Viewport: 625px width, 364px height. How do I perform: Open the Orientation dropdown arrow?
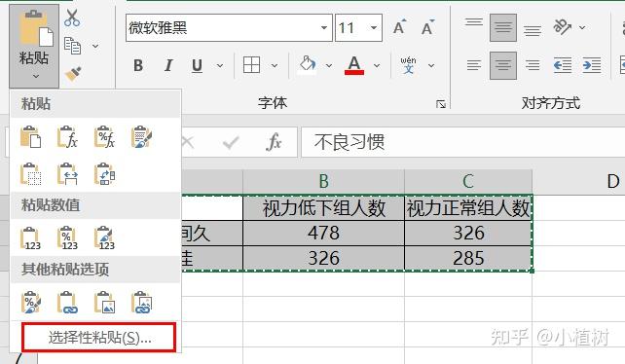[x=582, y=27]
